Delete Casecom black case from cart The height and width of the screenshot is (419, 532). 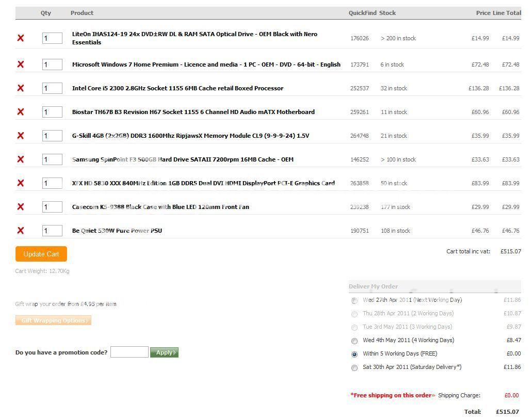(21, 207)
